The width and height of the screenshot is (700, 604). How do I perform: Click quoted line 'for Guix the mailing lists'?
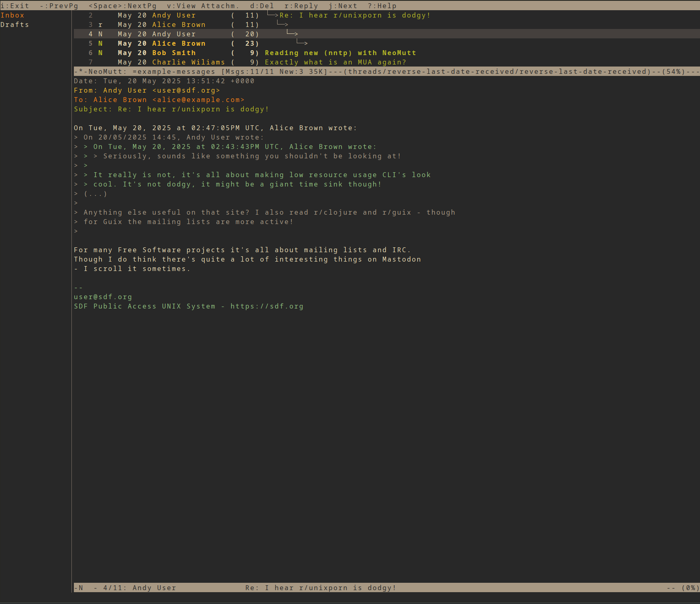tap(184, 222)
